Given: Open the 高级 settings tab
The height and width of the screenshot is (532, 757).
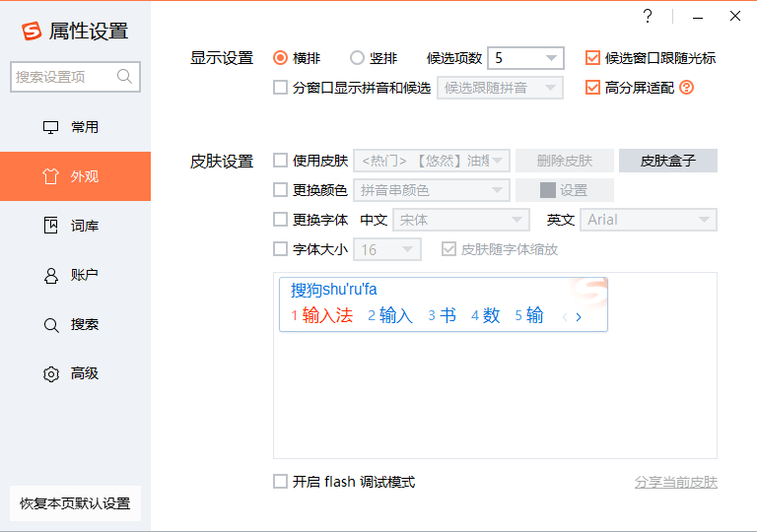Looking at the screenshot, I should pos(75,373).
